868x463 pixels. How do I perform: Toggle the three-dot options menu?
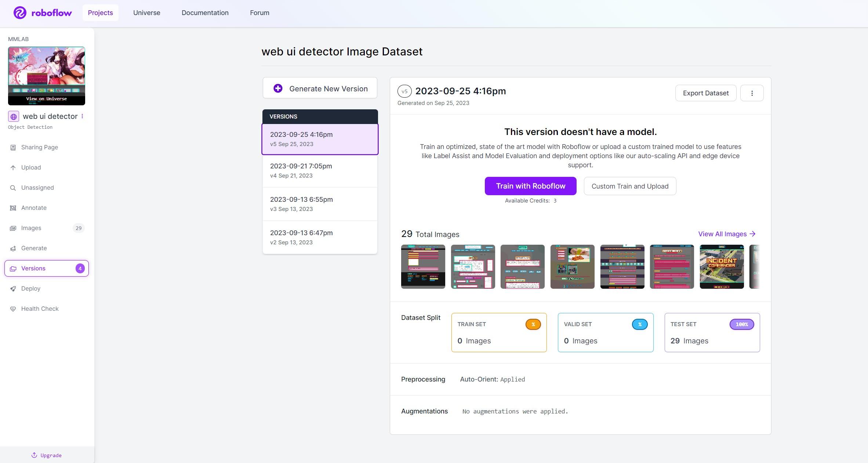[752, 93]
